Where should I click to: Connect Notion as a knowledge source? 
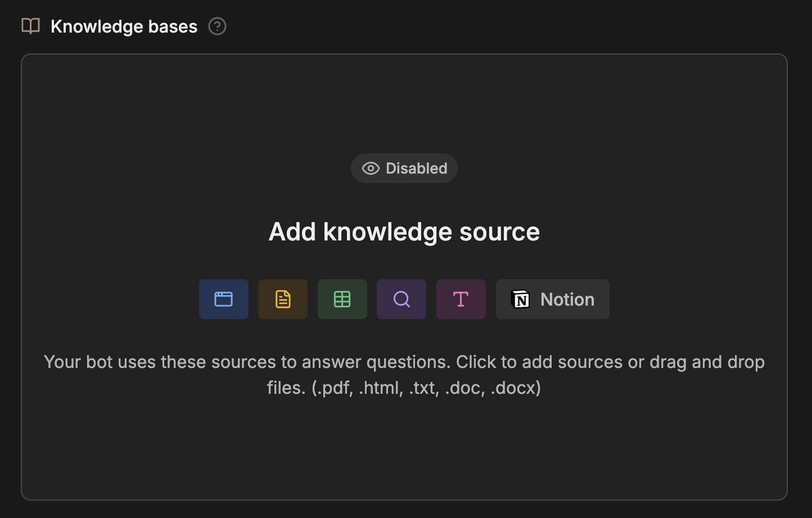click(x=552, y=299)
